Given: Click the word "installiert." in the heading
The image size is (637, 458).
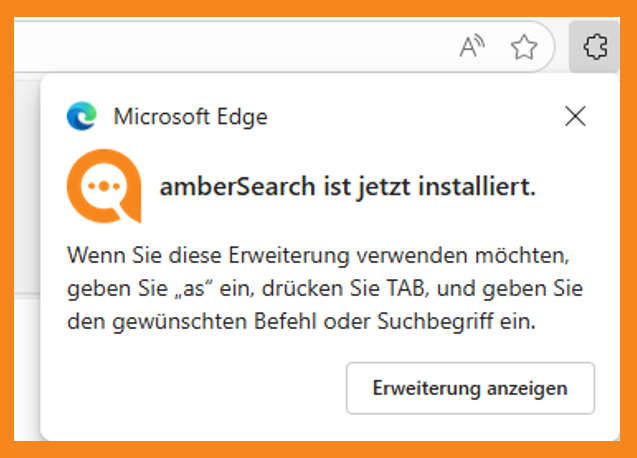Looking at the screenshot, I should pos(477,187).
